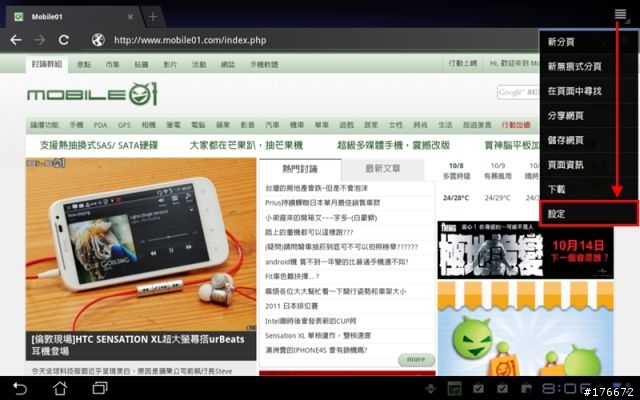The image size is (640, 400).
Task: Select the 10/8 weather forecast column
Action: pyautogui.click(x=456, y=182)
